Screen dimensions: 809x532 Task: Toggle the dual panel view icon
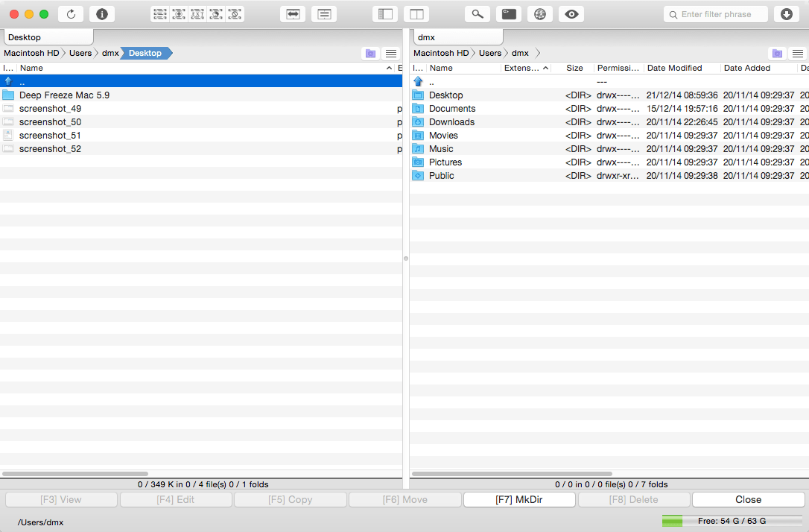pos(416,14)
